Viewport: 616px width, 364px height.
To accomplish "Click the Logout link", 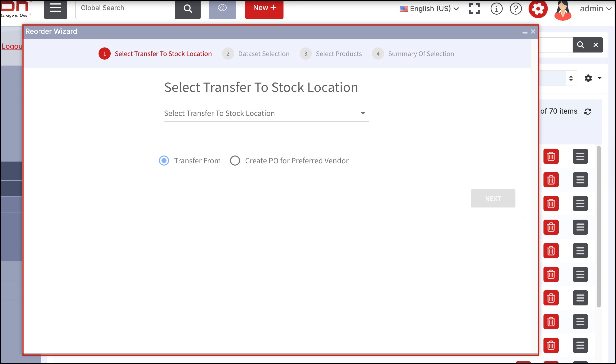I will click(12, 46).
